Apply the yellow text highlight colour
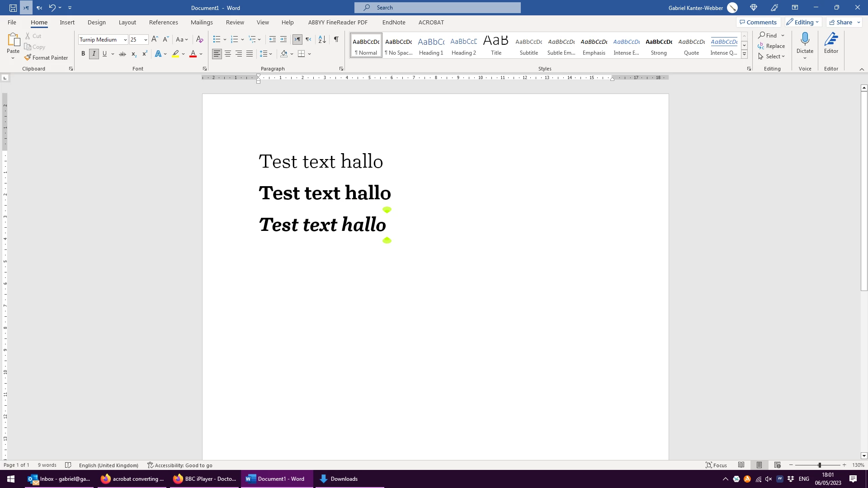 coord(175,54)
